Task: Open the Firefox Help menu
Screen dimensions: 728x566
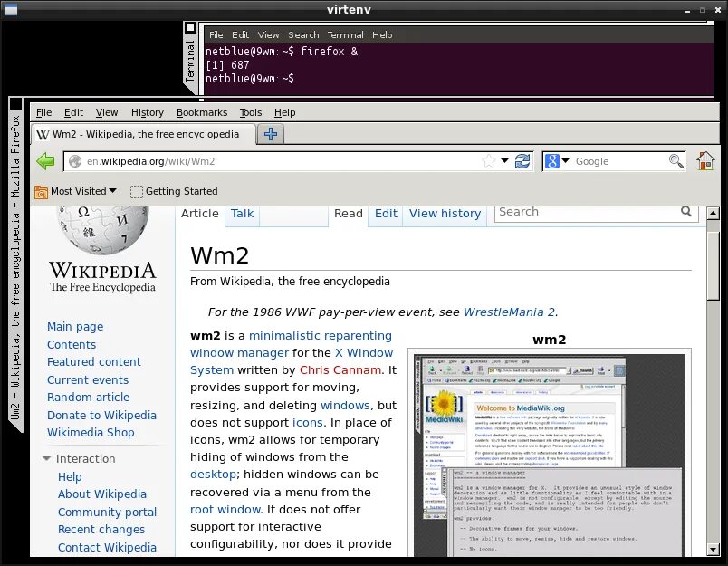Action: (x=284, y=112)
